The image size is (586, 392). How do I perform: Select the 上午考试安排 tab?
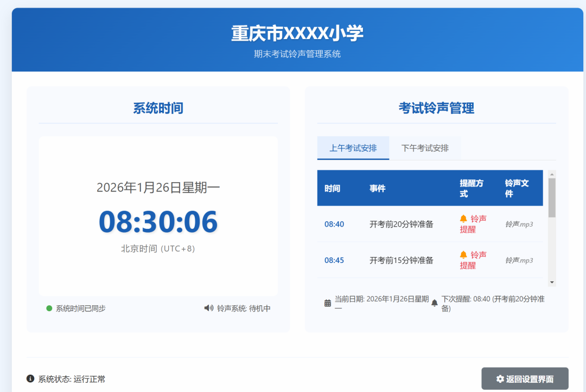point(353,147)
